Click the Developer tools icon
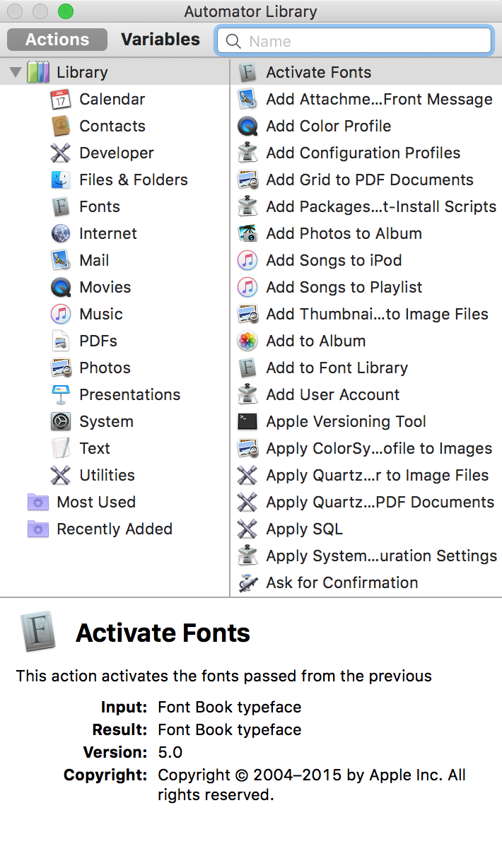The height and width of the screenshot is (868, 502). click(x=61, y=153)
